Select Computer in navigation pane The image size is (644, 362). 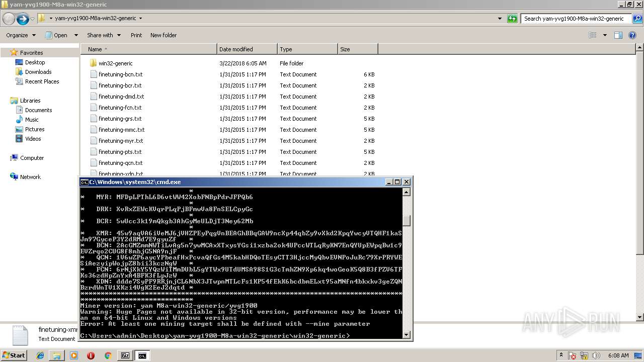(x=32, y=158)
